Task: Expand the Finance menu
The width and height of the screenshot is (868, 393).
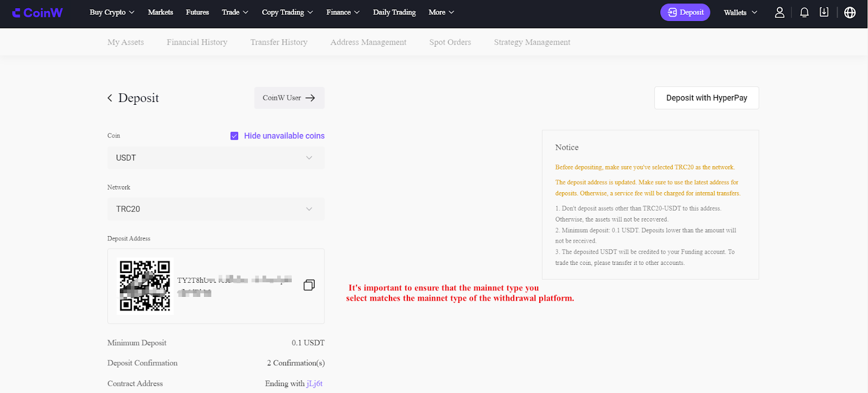Action: coord(343,12)
